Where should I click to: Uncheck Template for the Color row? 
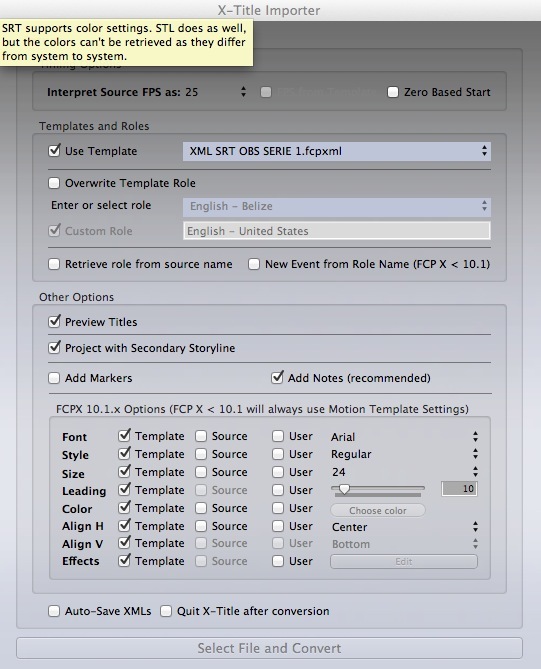click(124, 507)
